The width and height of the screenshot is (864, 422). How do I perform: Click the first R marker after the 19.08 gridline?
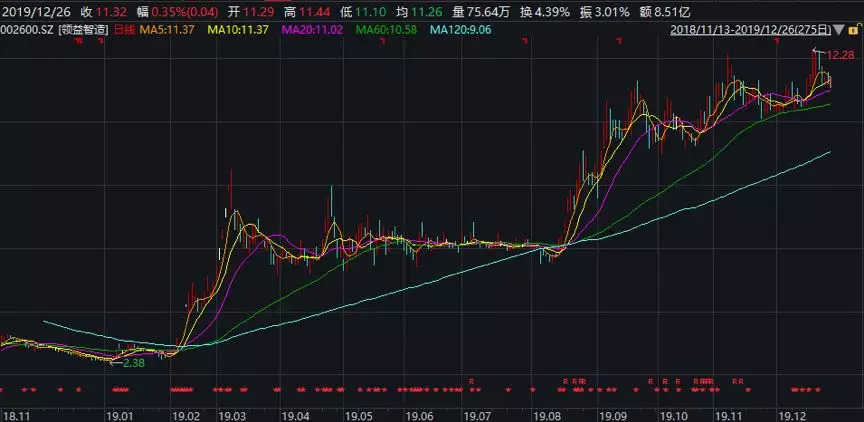pos(565,381)
